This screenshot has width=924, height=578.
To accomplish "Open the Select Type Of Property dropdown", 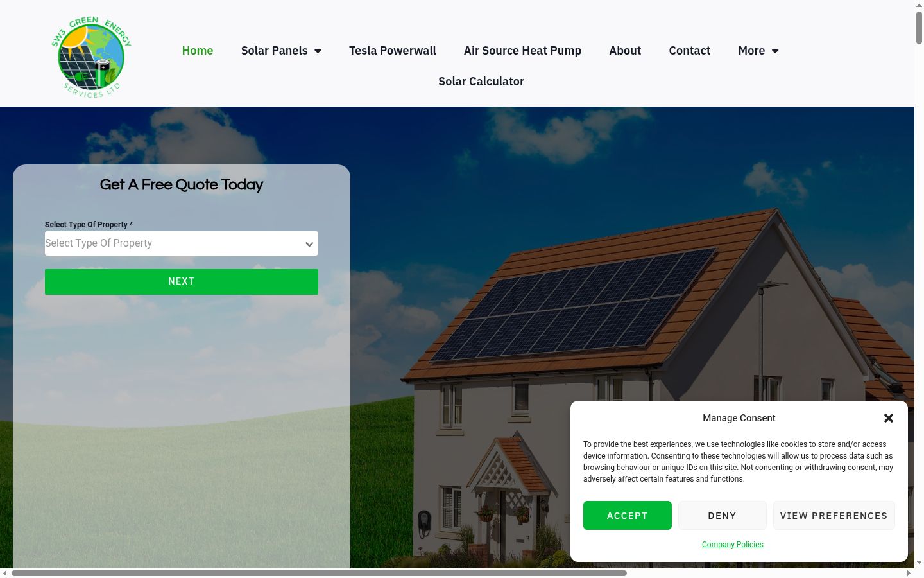I will 182,243.
